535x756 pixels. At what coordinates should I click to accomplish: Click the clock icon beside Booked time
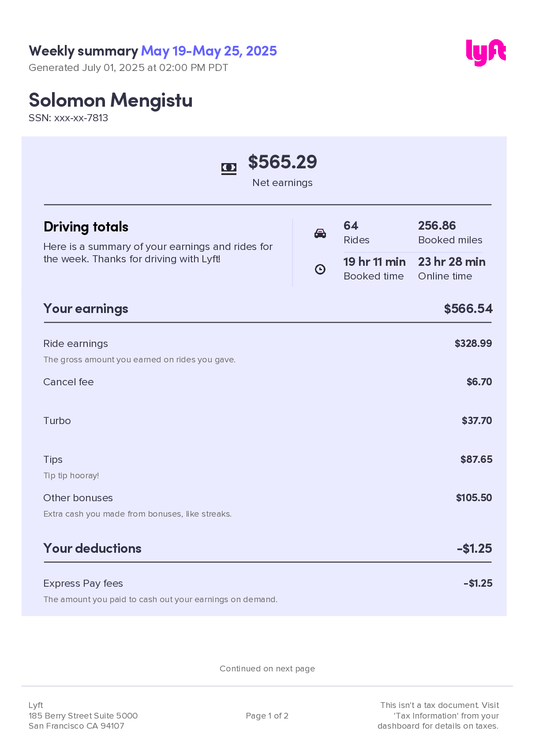pos(320,269)
